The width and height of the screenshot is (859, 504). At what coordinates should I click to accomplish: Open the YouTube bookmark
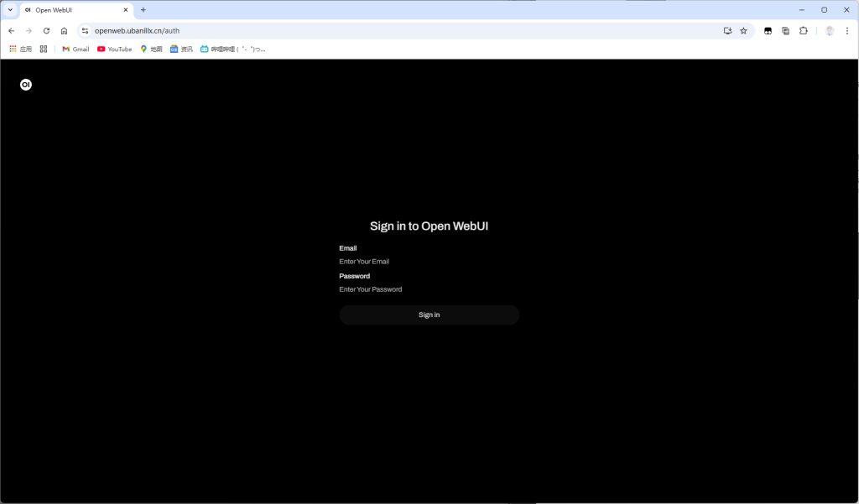pos(114,49)
